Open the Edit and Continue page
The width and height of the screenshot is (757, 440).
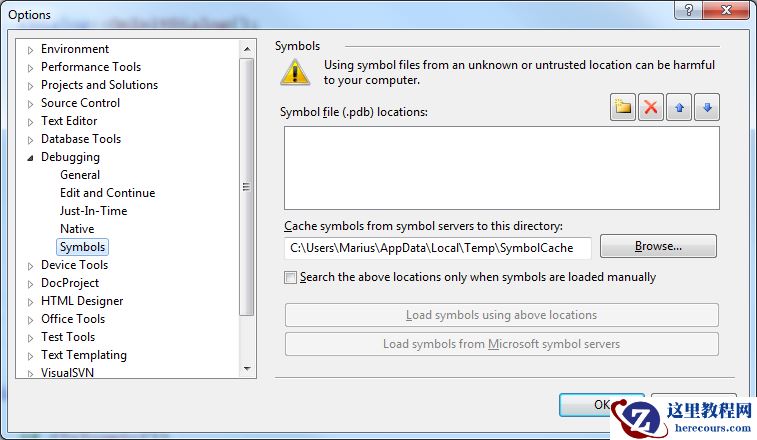(107, 193)
